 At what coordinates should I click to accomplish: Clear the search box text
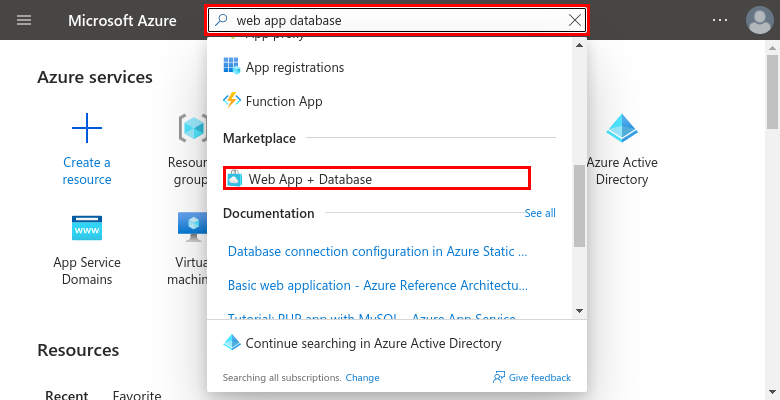(x=574, y=20)
